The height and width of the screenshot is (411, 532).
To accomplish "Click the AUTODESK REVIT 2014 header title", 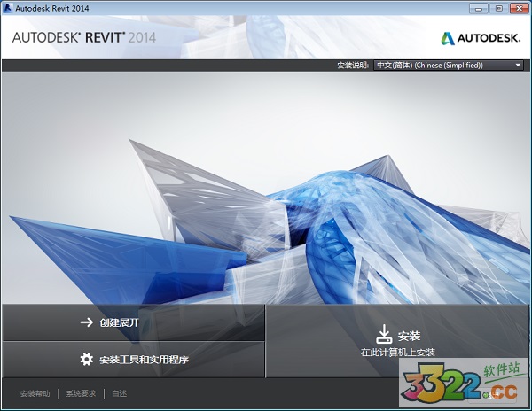I will click(x=84, y=37).
